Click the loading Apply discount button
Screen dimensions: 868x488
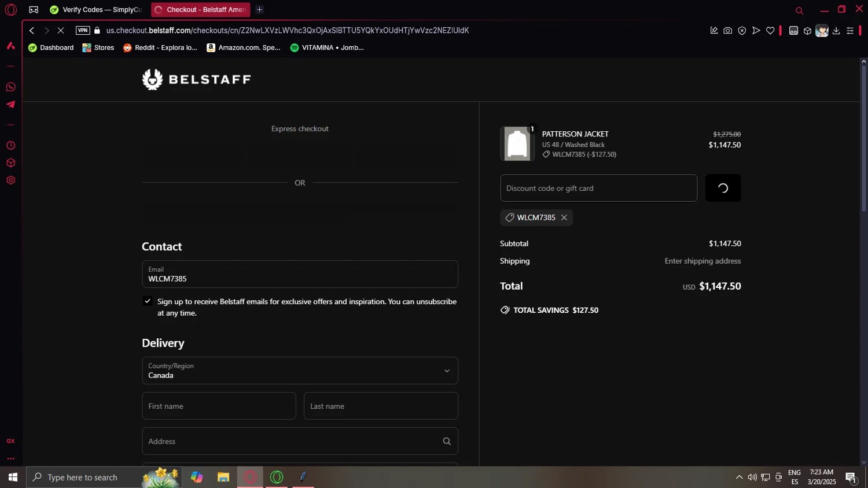point(723,188)
